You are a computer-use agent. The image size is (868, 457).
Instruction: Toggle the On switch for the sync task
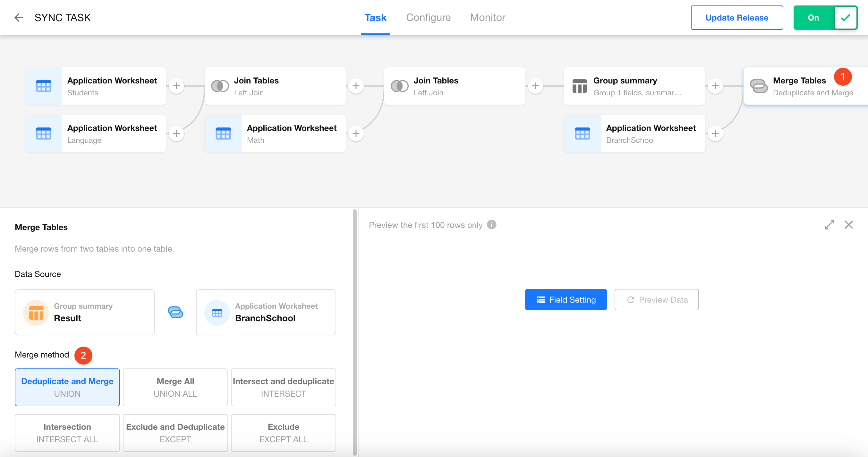click(825, 18)
